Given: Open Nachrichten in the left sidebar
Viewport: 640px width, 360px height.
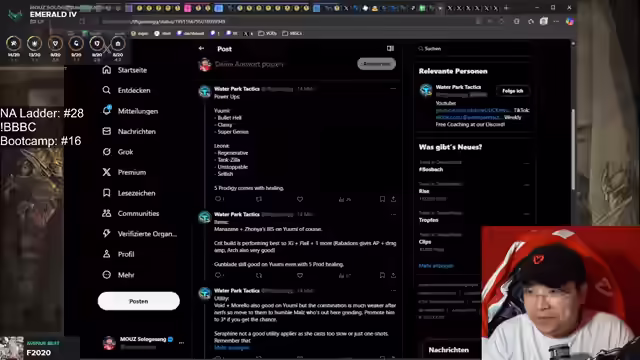Looking at the screenshot, I should point(129,131).
